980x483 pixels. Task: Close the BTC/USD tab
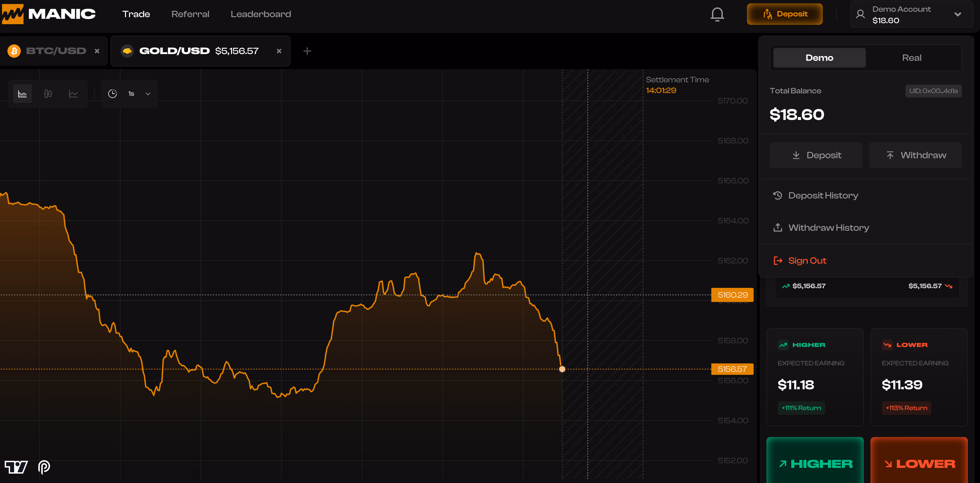pyautogui.click(x=97, y=51)
